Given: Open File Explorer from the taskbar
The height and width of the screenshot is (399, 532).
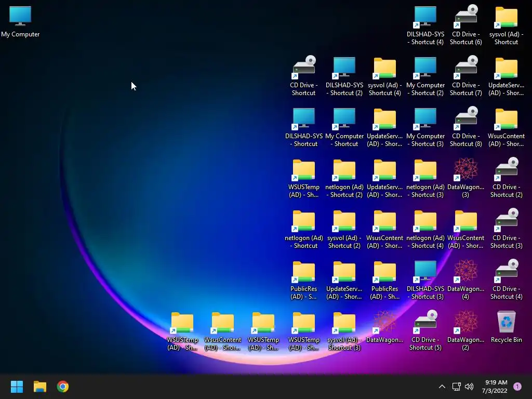Looking at the screenshot, I should coord(39,387).
